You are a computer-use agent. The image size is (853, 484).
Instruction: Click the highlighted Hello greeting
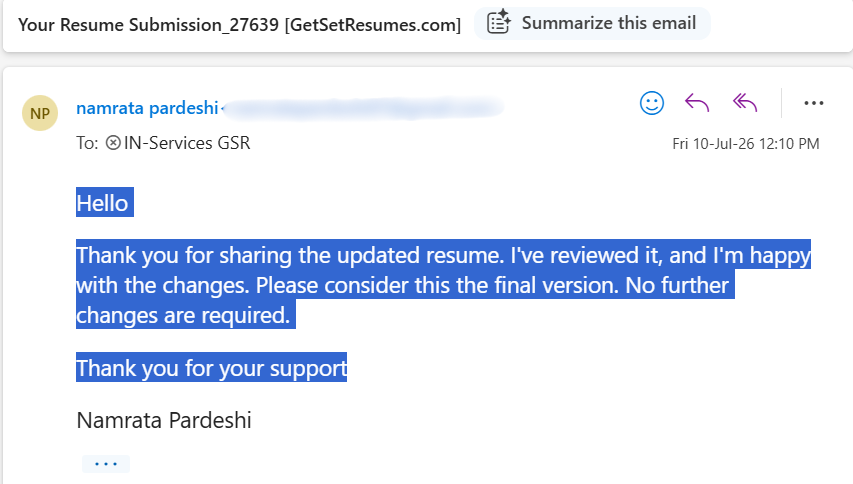click(102, 203)
